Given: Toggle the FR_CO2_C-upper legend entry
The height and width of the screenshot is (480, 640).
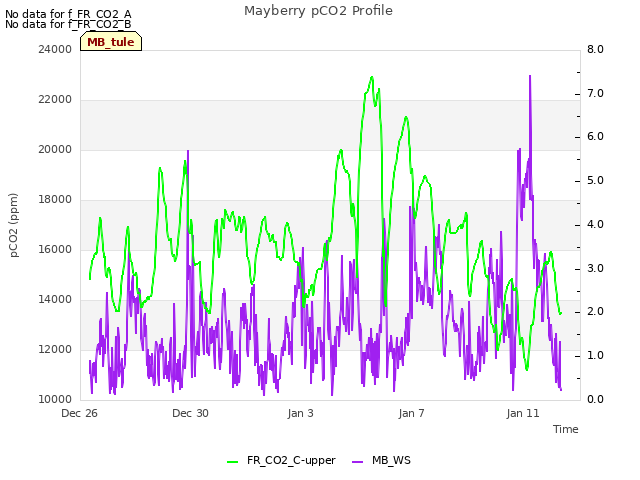Looking at the screenshot, I should pos(281,460).
